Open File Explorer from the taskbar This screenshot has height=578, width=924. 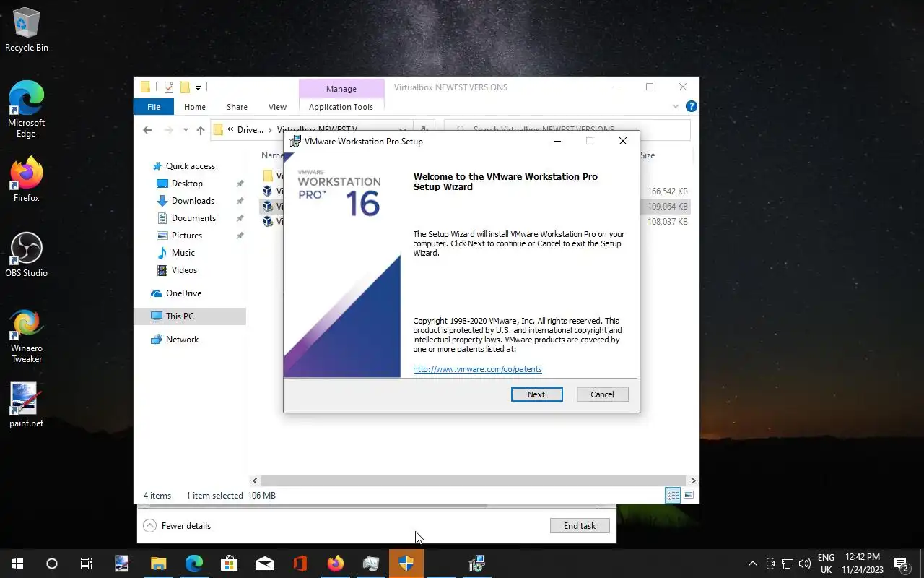tap(158, 564)
